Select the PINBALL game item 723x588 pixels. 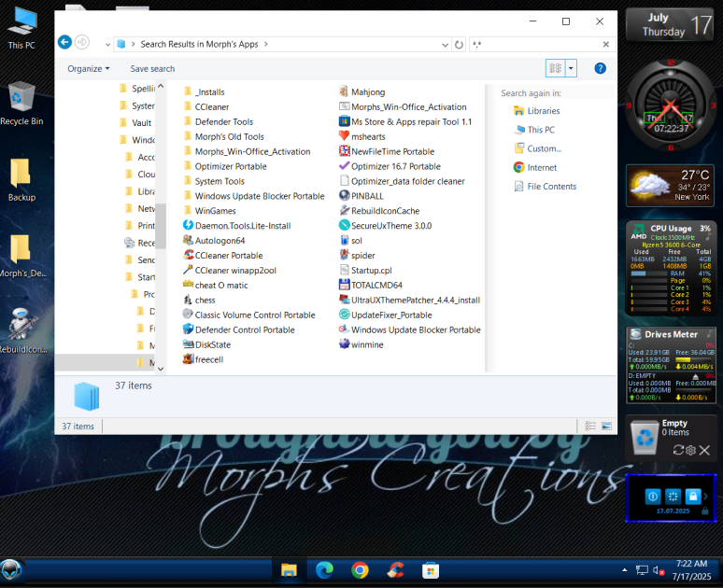(x=361, y=196)
